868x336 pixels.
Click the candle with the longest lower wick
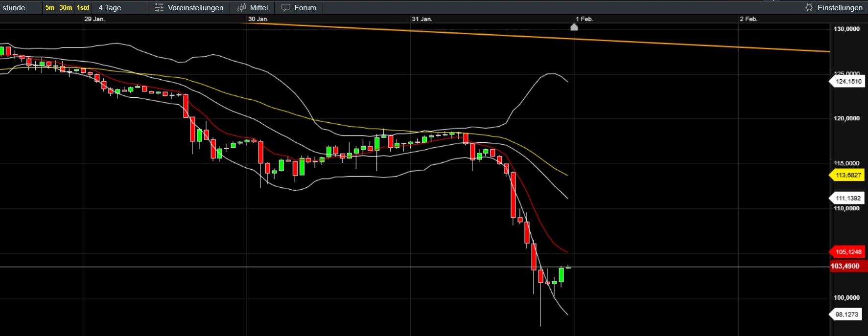[540, 277]
